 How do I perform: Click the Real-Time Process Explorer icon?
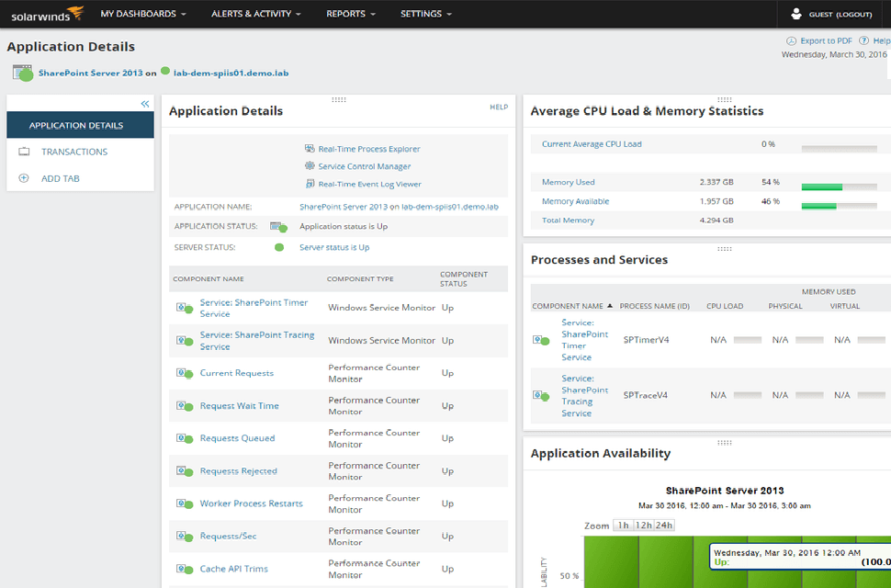click(310, 149)
